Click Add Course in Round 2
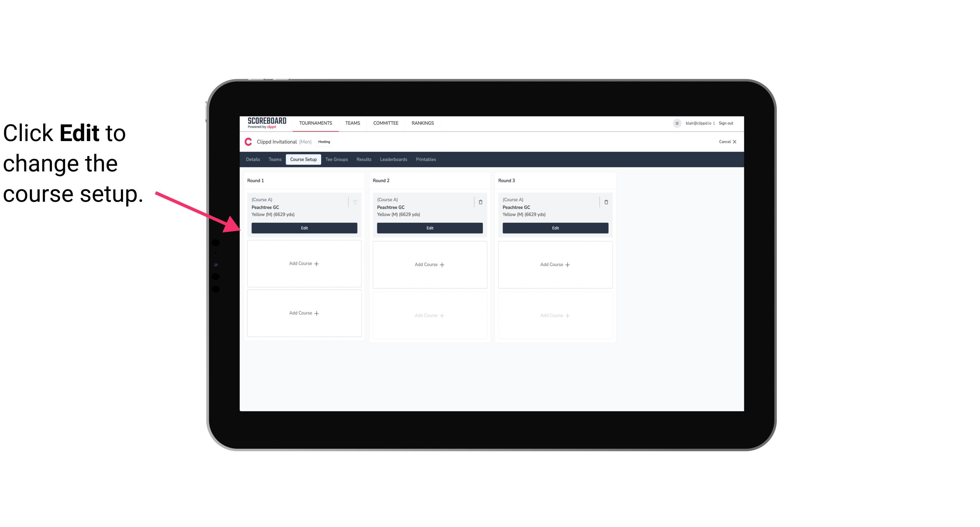 click(x=429, y=264)
